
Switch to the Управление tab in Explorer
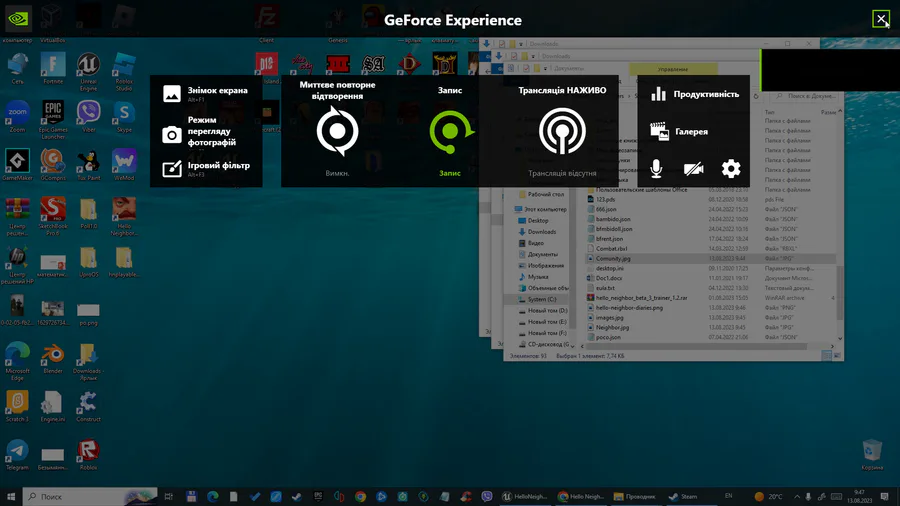pyautogui.click(x=673, y=69)
